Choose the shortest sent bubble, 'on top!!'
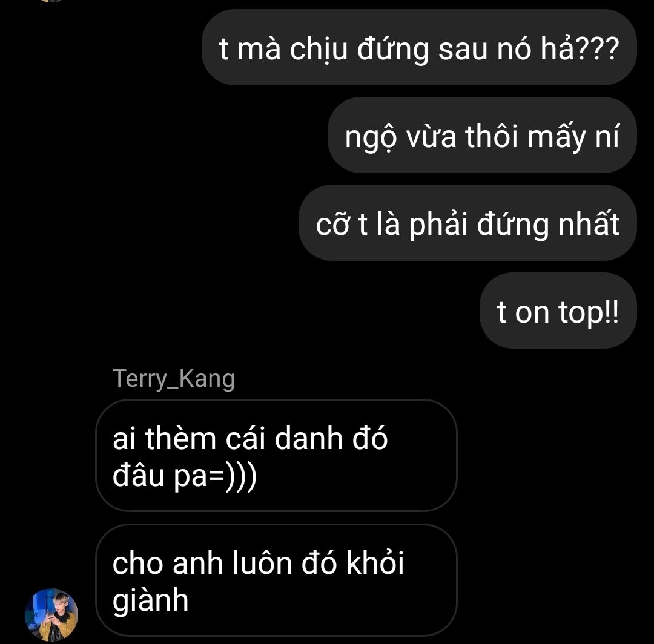Viewport: 654px width, 644px height. click(x=558, y=310)
